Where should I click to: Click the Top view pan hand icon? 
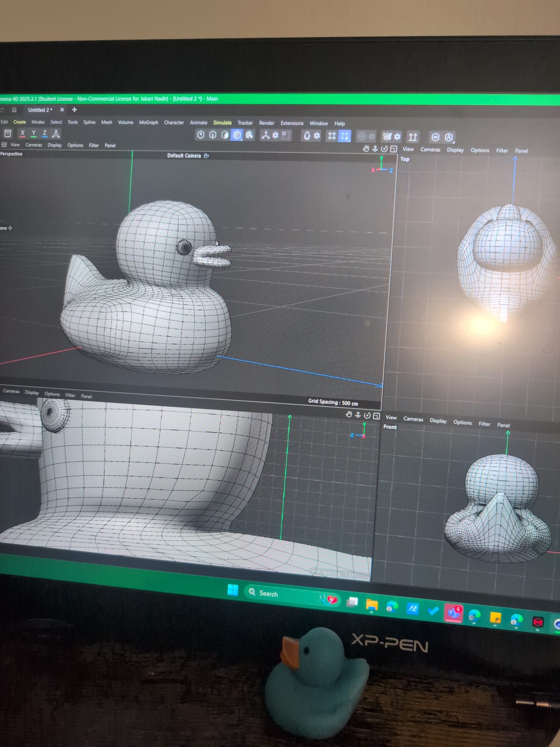366,149
